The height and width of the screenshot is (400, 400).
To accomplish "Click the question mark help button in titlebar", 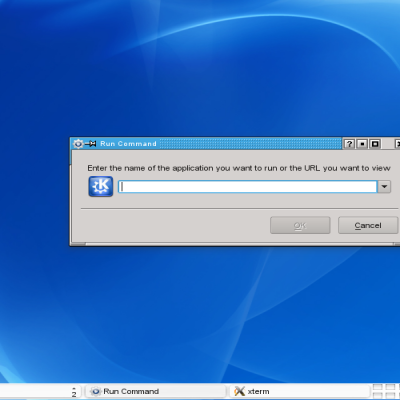I will pos(349,144).
